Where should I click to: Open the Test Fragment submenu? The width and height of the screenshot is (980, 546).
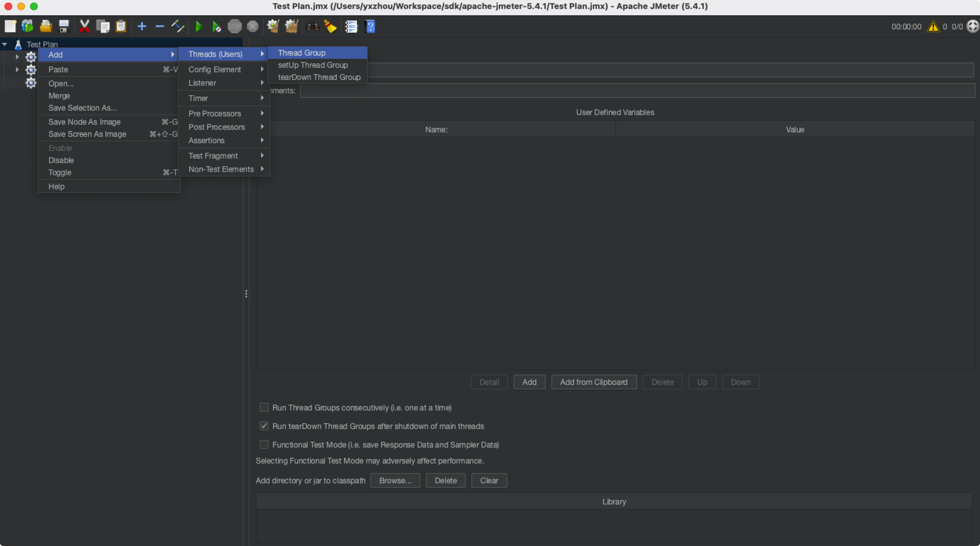point(224,155)
